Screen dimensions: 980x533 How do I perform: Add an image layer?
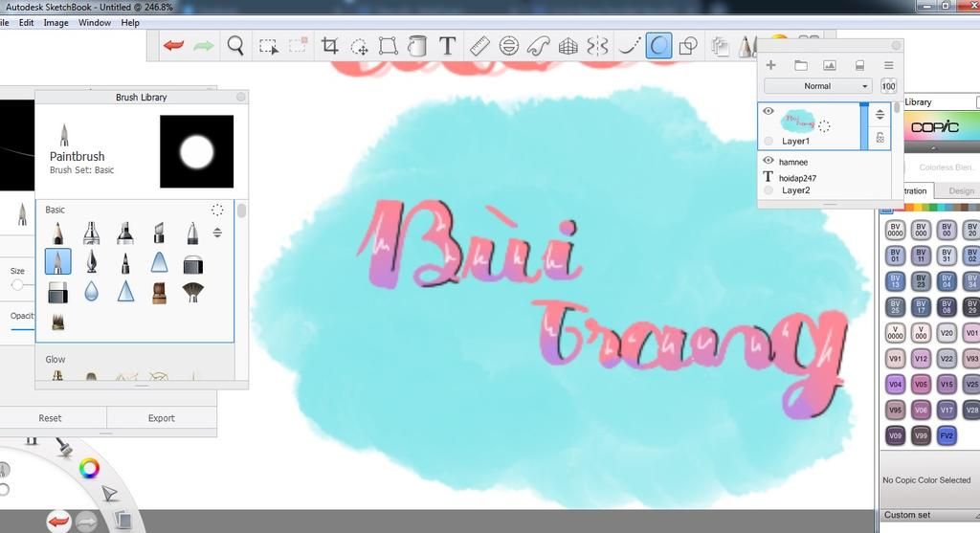(830, 65)
